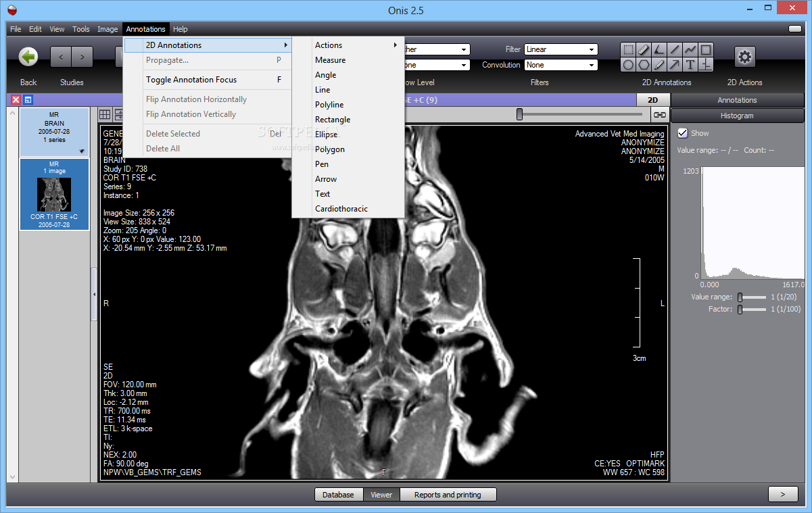
Task: Select the Cardiothoracic ratio tool icon
Action: tap(706, 65)
